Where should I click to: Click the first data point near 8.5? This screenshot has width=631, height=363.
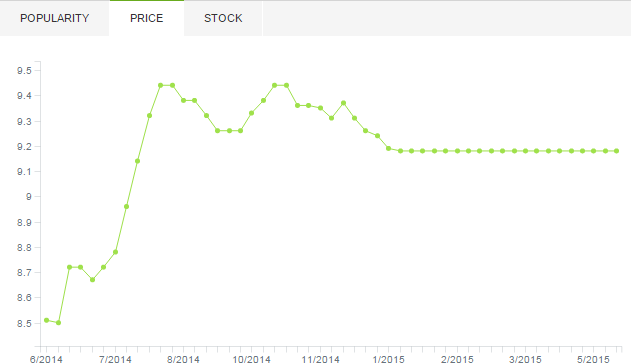coord(47,320)
